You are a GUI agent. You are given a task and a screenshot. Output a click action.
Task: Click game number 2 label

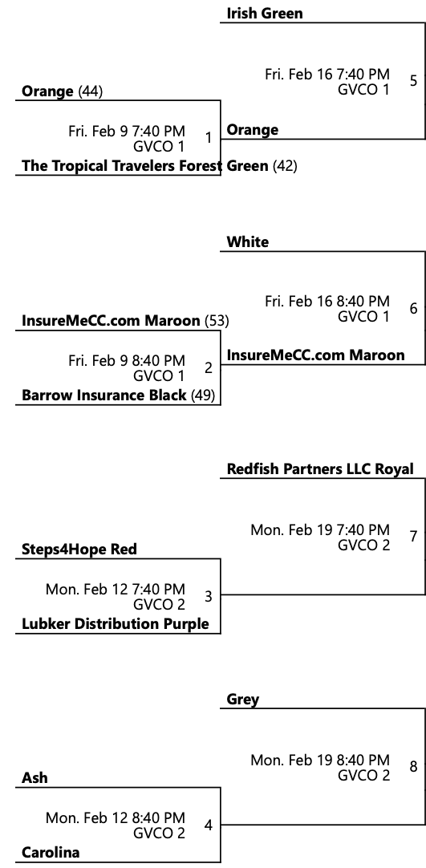(208, 367)
